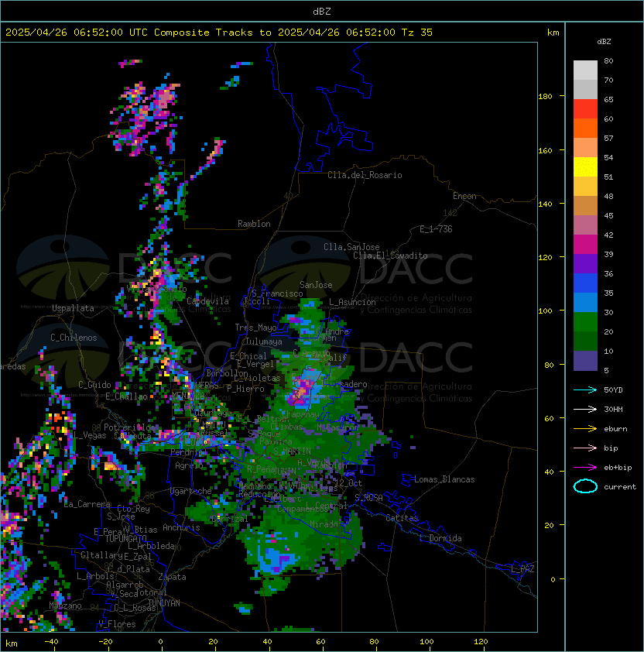
Task: Click the 'Ugarteche' place label
Action: tap(191, 491)
